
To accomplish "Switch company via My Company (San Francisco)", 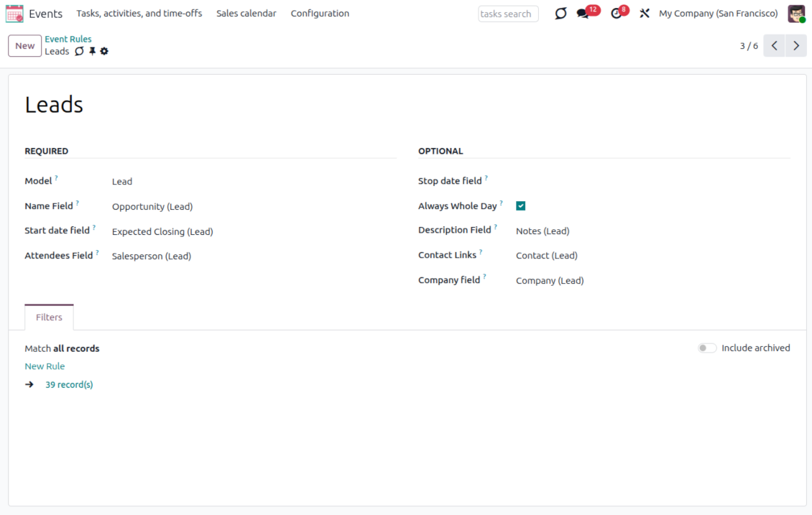I will tap(718, 14).
